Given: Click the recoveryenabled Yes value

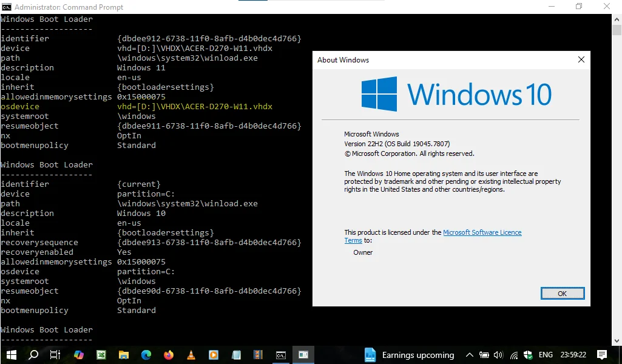Looking at the screenshot, I should (x=124, y=252).
